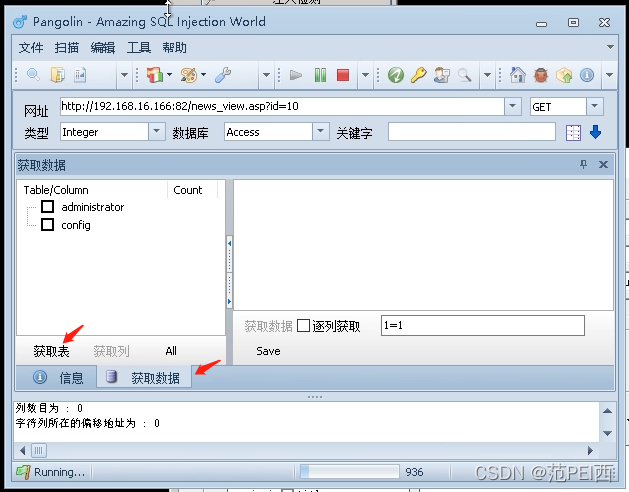Select the config table row

[76, 225]
